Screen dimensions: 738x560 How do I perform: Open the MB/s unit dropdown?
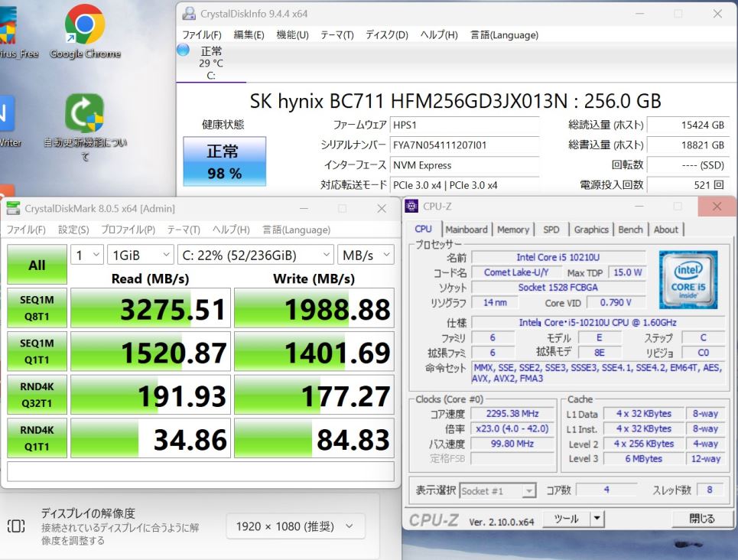click(366, 255)
